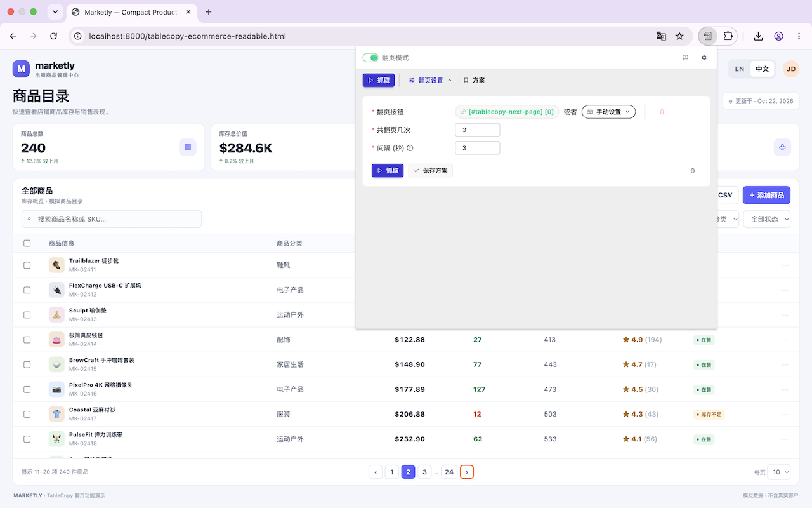This screenshot has height=508, width=812.
Task: Go to page 3 in pagination
Action: click(x=424, y=472)
